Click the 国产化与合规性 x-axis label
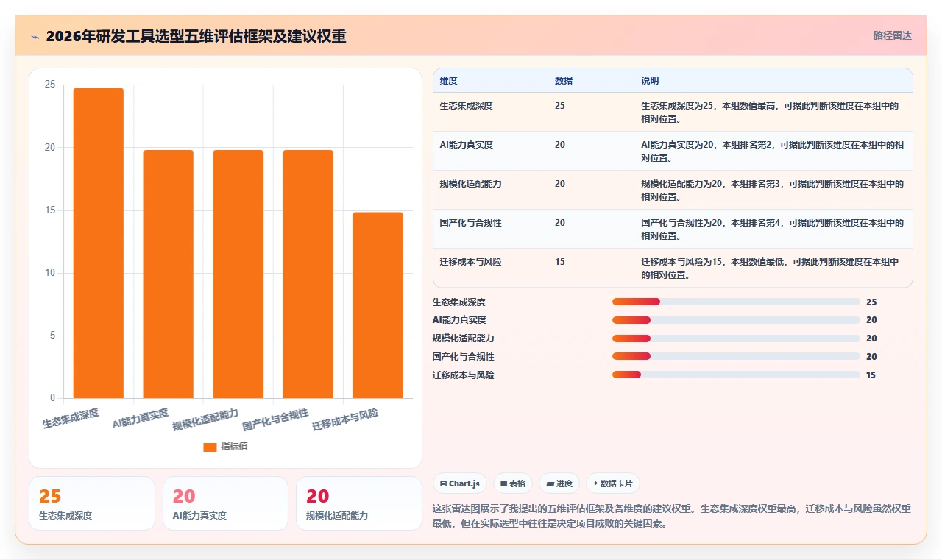Screen dimensions: 942x560 [275, 419]
